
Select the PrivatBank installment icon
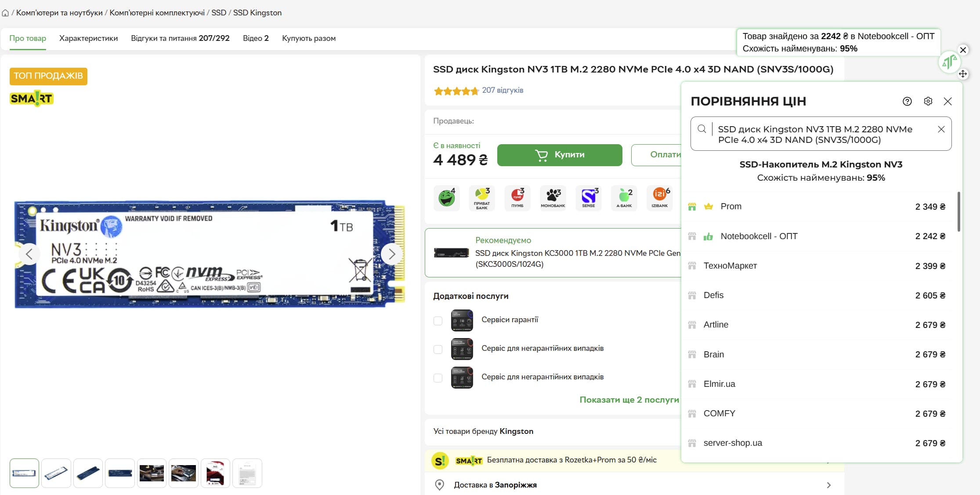[482, 198]
